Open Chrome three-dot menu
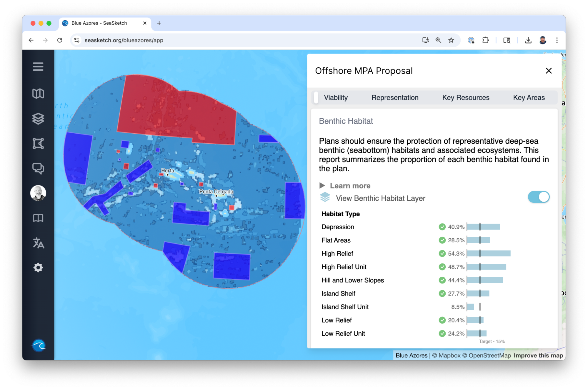 (557, 40)
